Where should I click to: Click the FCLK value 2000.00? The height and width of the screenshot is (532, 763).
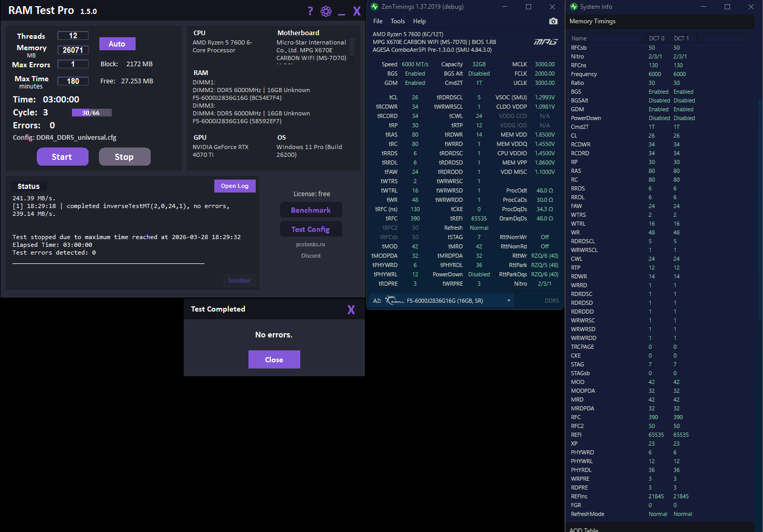(x=545, y=73)
